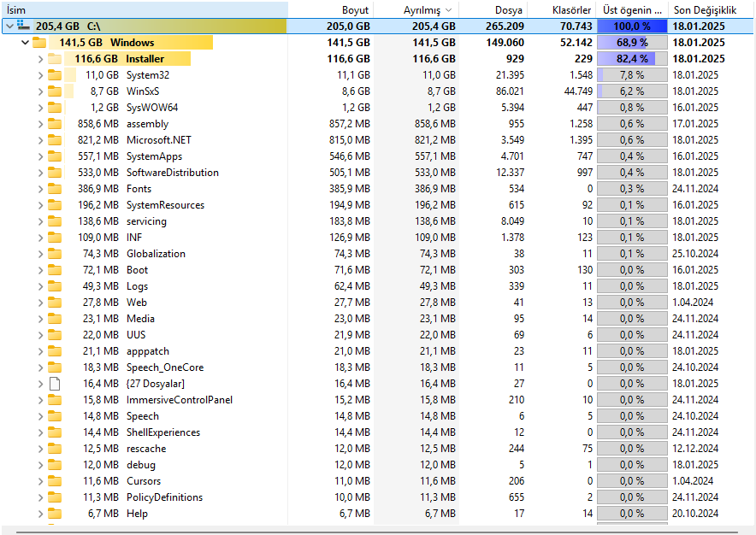Collapse the C:\ drive node
Viewport: 756px width, 535px height.
9,26
